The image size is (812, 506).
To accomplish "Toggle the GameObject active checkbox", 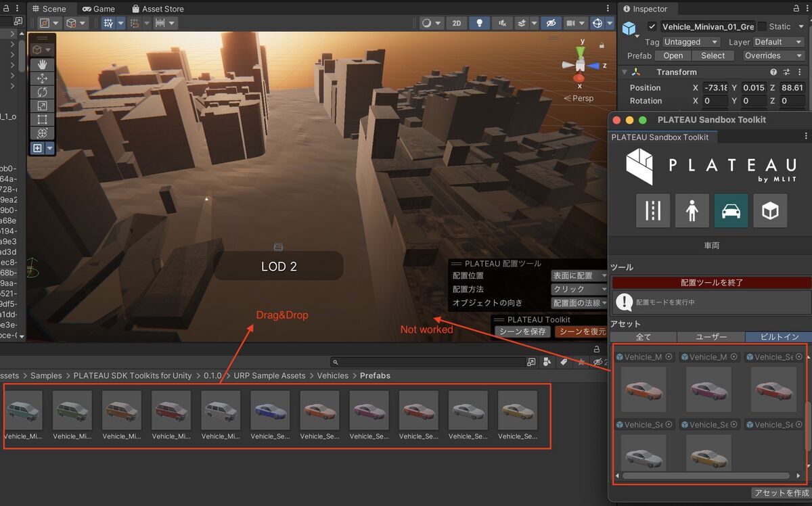I will click(652, 26).
